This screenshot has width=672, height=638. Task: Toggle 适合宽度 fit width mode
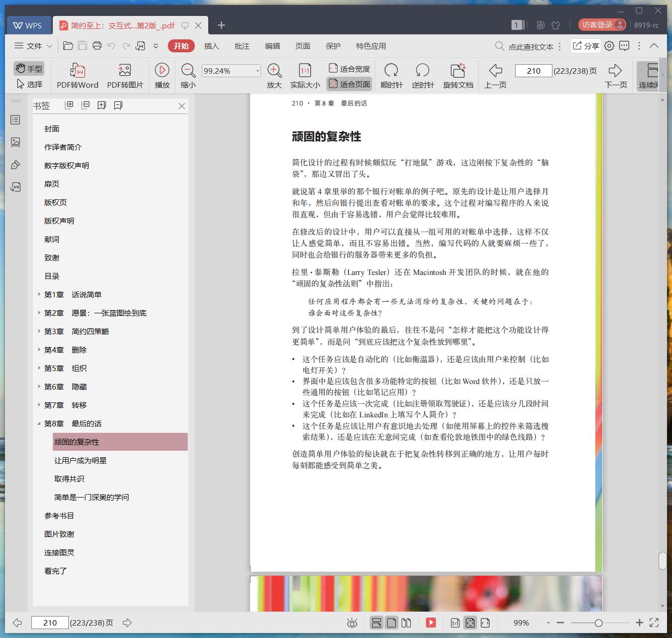(349, 68)
